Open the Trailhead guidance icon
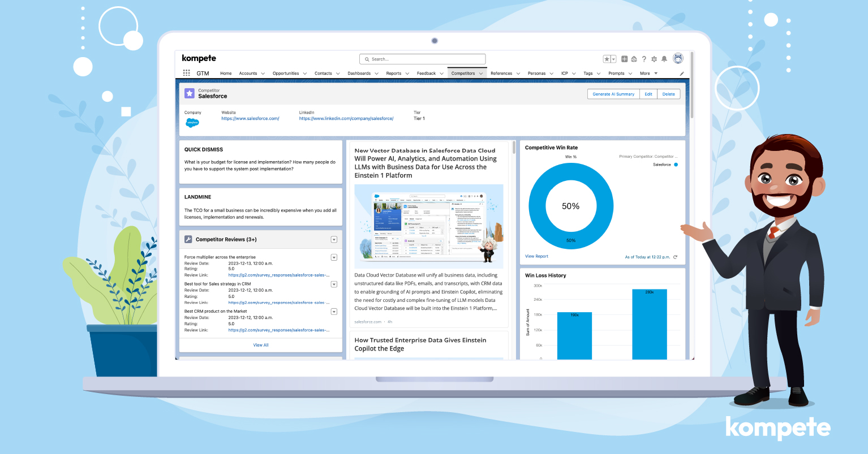The image size is (868, 454). pyautogui.click(x=634, y=59)
